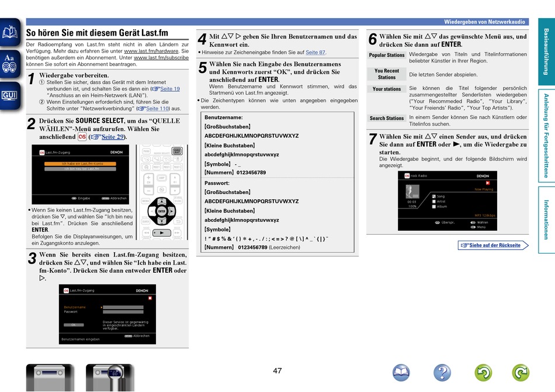Click the remote control illustration
Image resolution: width=555 pixels, height=392 pixels.
162,192
